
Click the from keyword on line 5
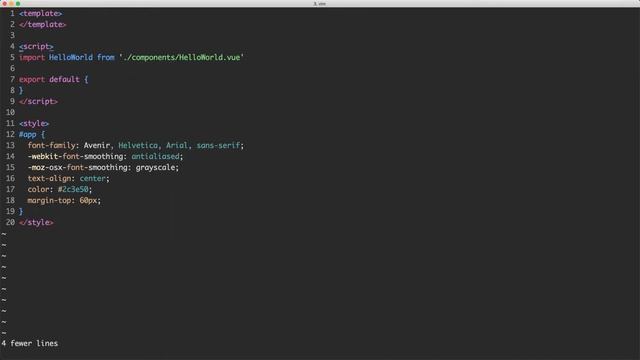(x=106, y=58)
